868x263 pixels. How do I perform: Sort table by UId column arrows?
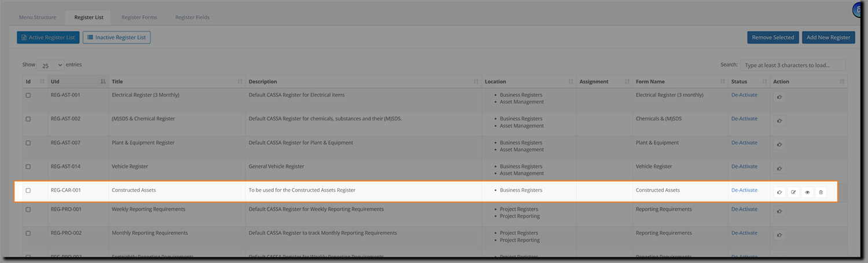[x=103, y=82]
